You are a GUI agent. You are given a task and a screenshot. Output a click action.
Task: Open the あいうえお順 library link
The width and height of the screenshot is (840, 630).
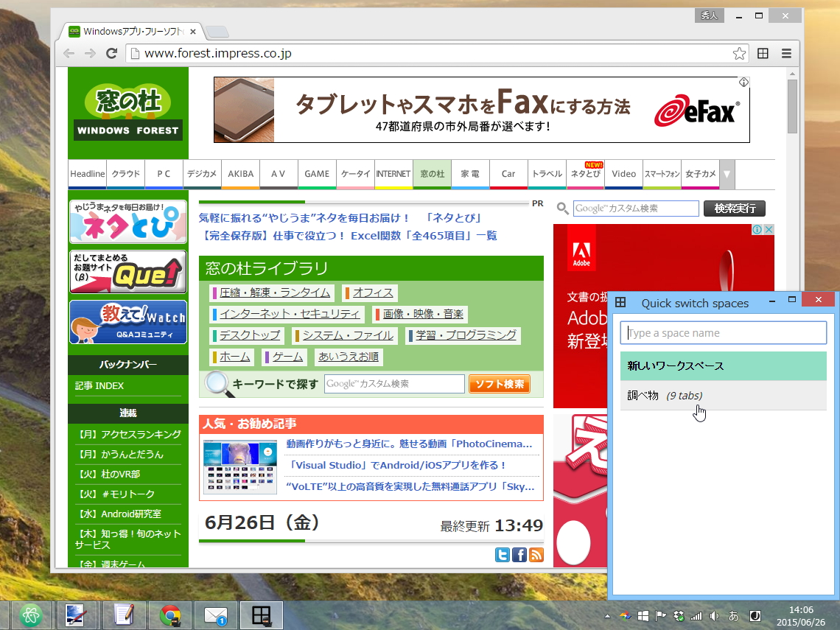pyautogui.click(x=349, y=357)
